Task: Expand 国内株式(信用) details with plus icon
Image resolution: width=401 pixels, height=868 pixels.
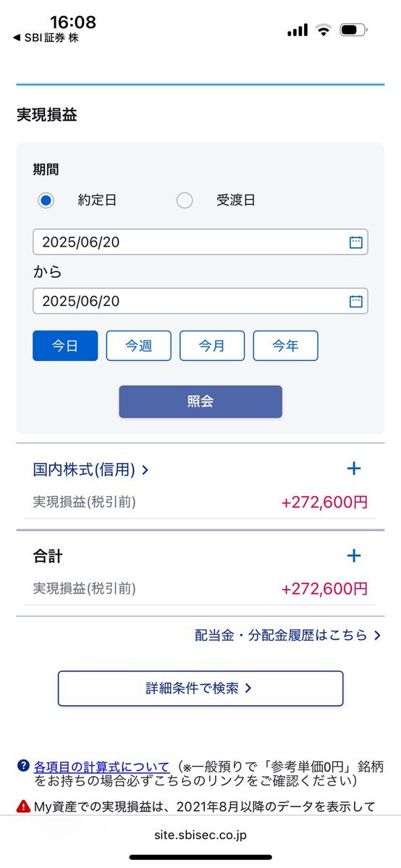Action: coord(354,469)
